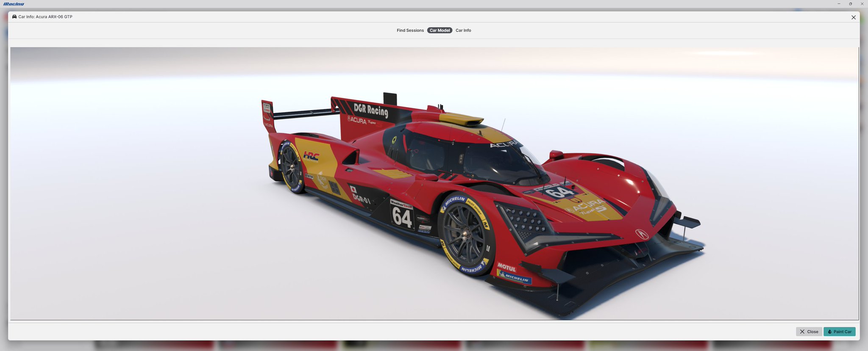The width and height of the screenshot is (868, 351).
Task: Restore down the iRacing window
Action: (x=850, y=4)
